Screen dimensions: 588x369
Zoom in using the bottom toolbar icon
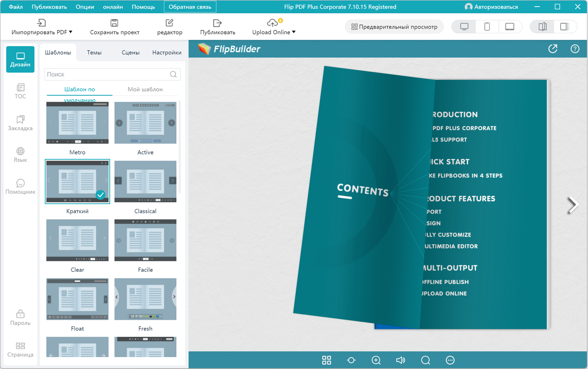[376, 360]
